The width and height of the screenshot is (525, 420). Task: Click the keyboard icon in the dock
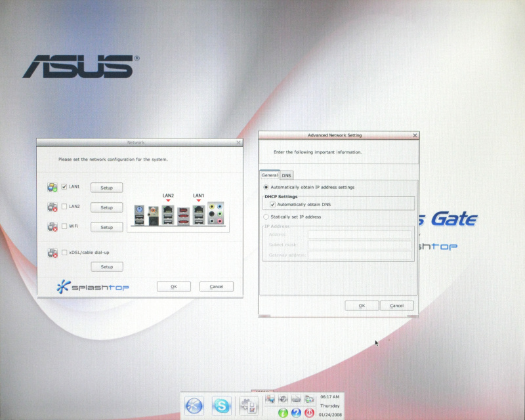(297, 399)
